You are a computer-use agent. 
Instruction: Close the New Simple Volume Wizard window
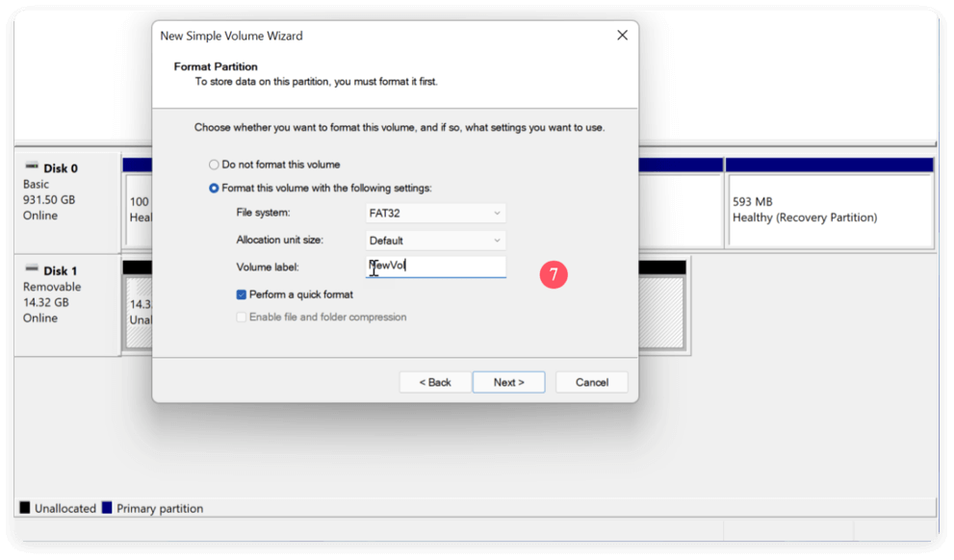click(621, 35)
